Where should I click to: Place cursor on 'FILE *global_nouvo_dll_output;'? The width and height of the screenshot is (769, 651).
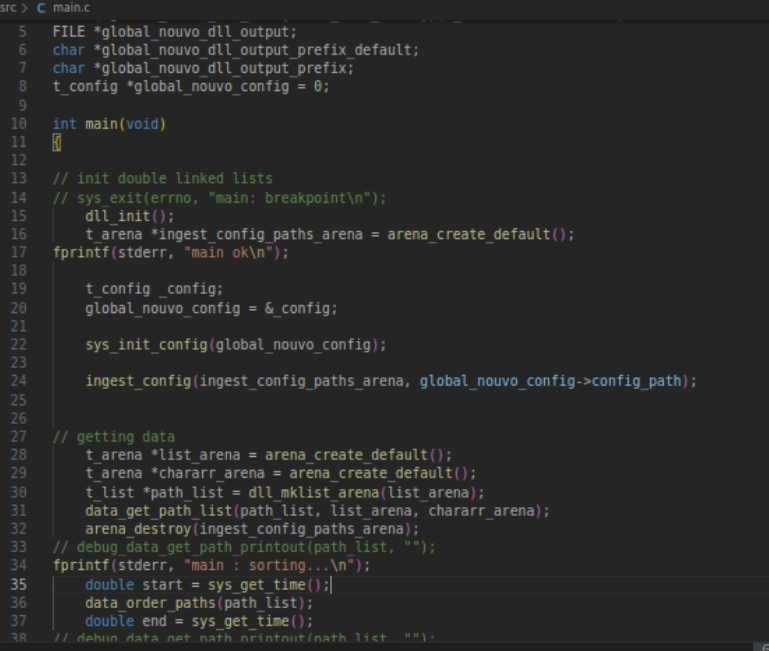coord(175,32)
